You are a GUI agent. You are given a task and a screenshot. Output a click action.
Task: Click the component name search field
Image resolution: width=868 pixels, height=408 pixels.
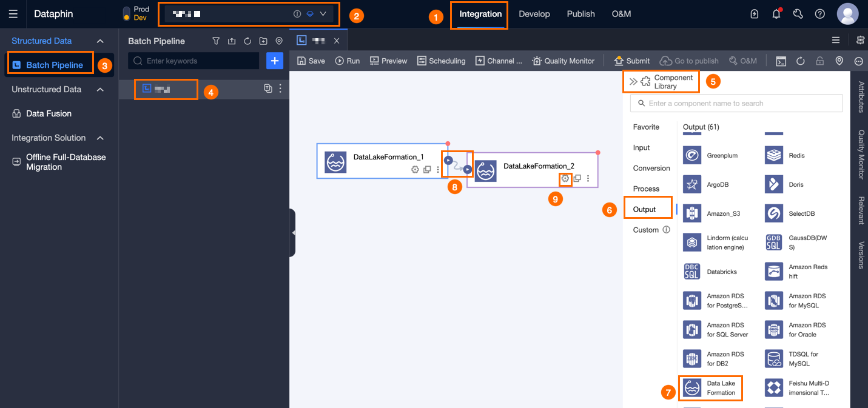click(736, 103)
